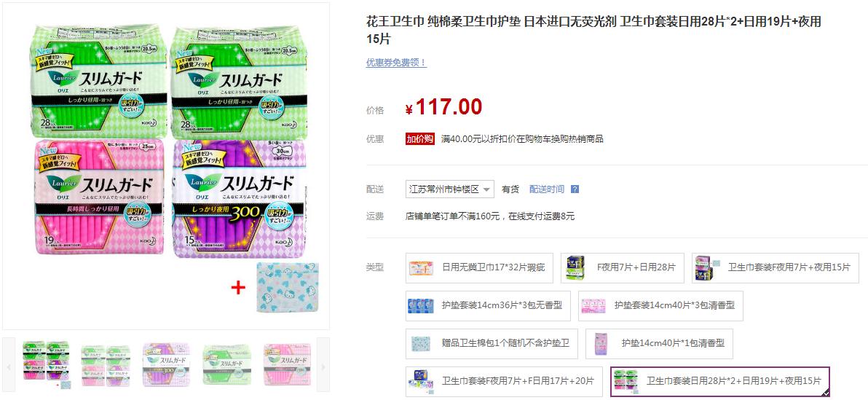868x400 pixels.
Task: Choose 卫生巾套装F夜用7片+夜用15片 type
Action: pyautogui.click(x=773, y=268)
